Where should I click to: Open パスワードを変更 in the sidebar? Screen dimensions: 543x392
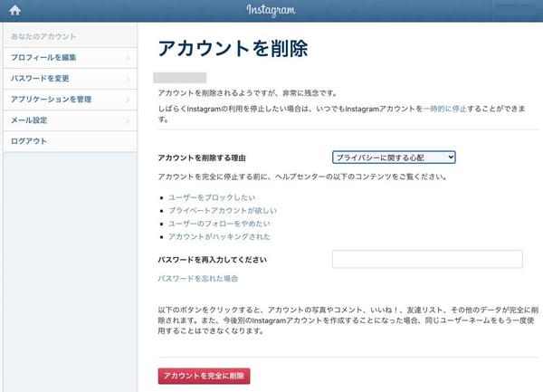click(71, 79)
